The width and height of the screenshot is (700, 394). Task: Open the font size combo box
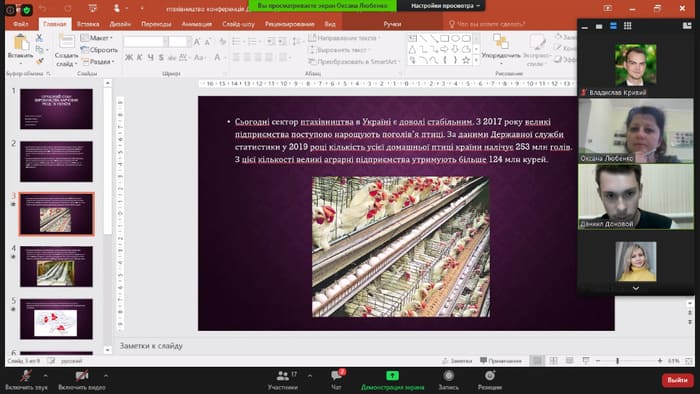click(x=180, y=41)
